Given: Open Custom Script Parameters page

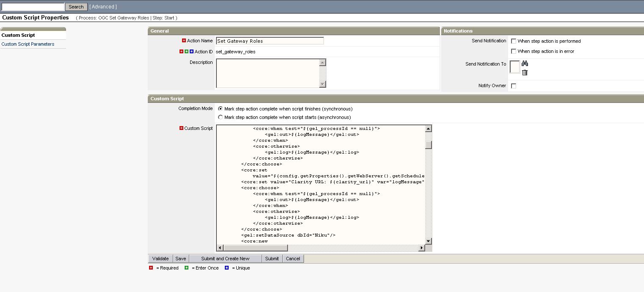Looking at the screenshot, I should (28, 44).
